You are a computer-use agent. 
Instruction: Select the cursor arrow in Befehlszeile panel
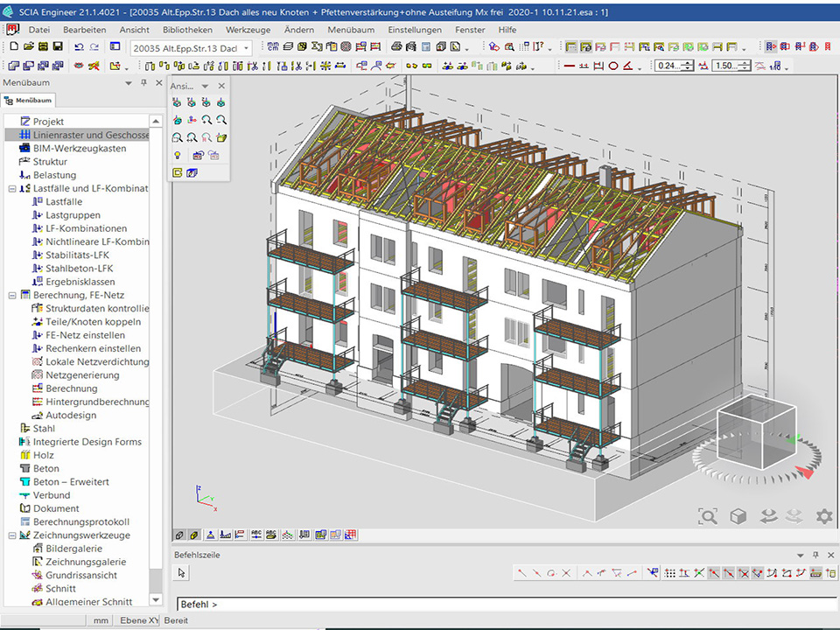click(182, 573)
